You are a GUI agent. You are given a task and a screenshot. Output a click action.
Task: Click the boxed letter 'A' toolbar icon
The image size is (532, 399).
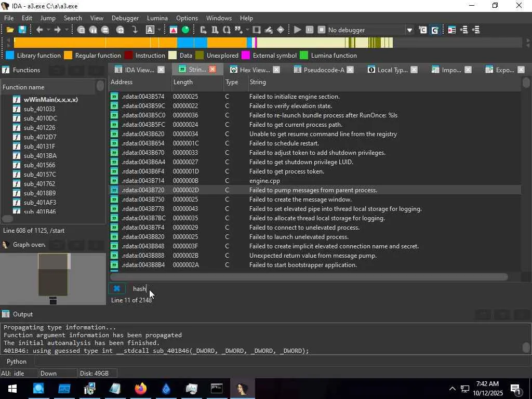[150, 30]
